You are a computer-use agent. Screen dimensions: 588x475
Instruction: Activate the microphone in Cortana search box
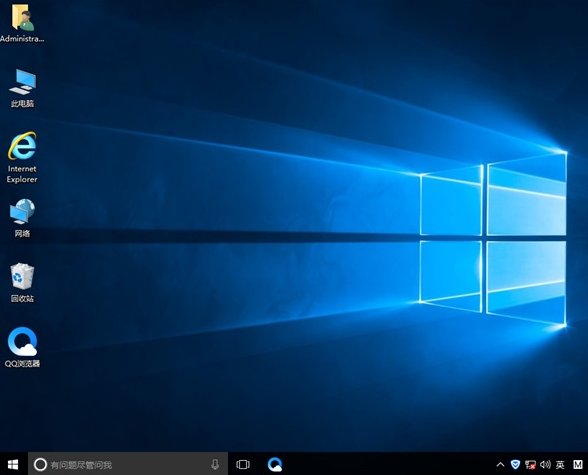(x=215, y=465)
